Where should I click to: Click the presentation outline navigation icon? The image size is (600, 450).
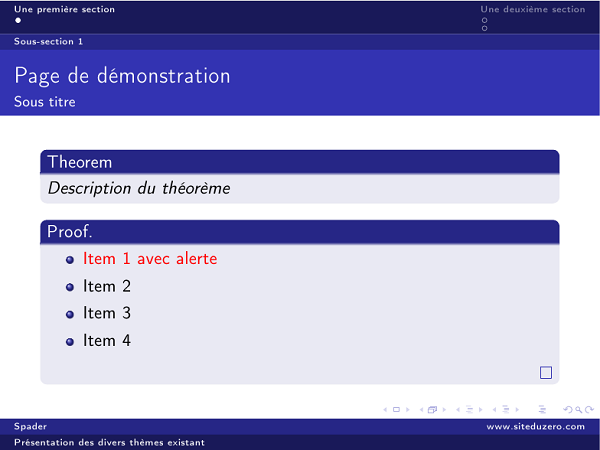coord(542,409)
